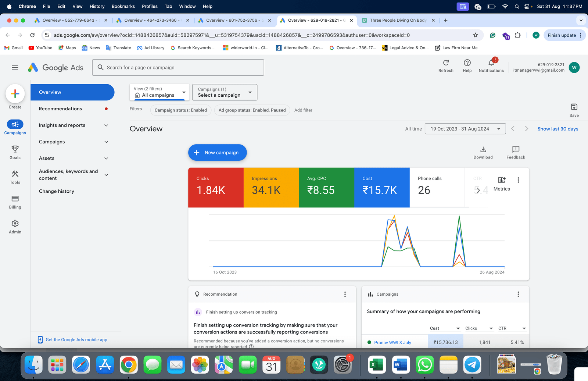Click the Refresh icon
The image size is (588, 381).
click(446, 63)
